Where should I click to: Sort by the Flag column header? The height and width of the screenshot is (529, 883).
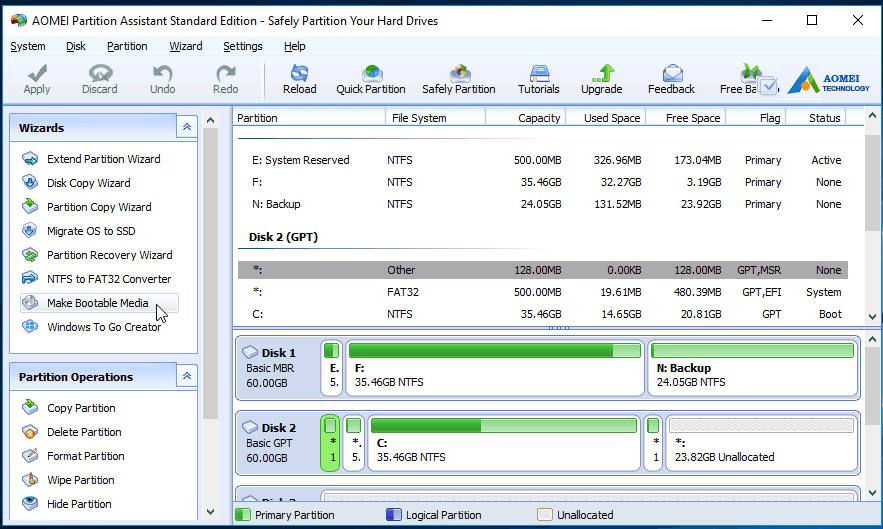click(756, 118)
